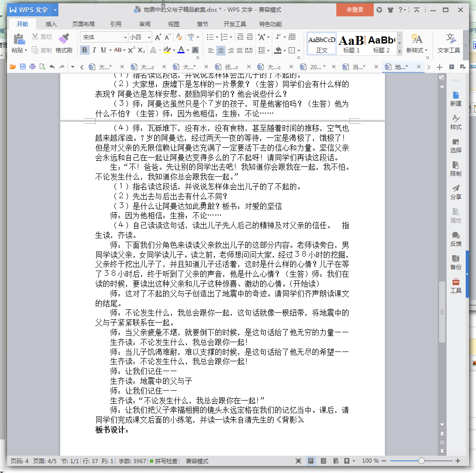The image size is (476, 473).
Task: Click the web layout view icon in status bar
Action: tap(336, 461)
